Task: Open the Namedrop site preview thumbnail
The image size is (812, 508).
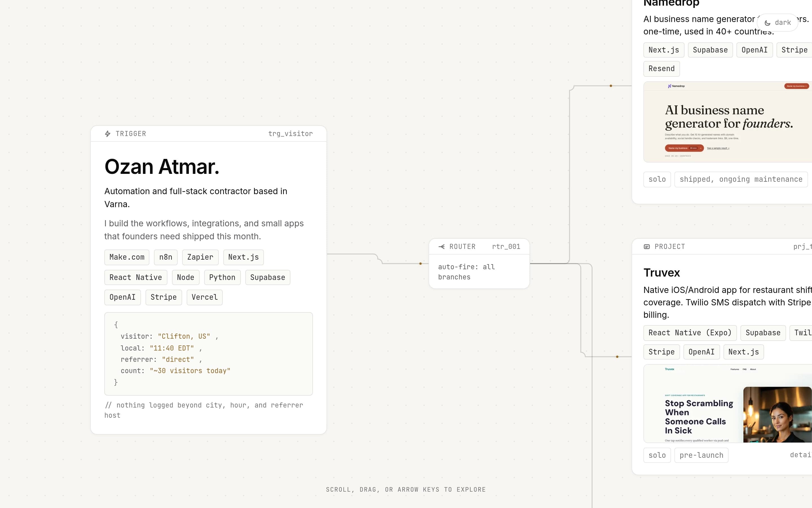Action: click(727, 122)
